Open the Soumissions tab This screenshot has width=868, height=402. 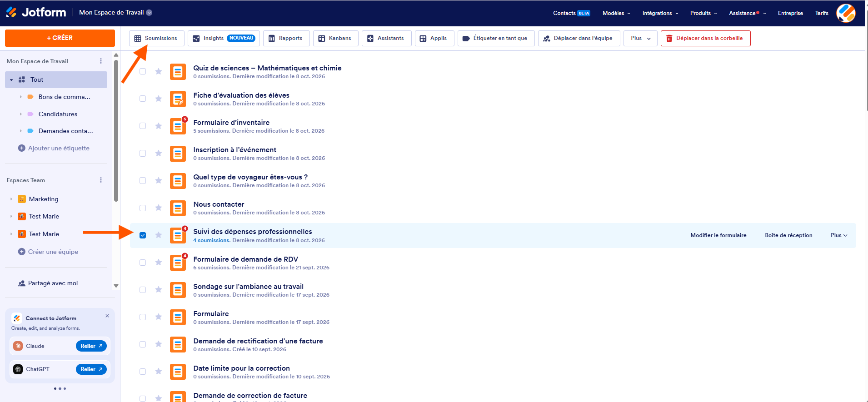[x=156, y=38]
